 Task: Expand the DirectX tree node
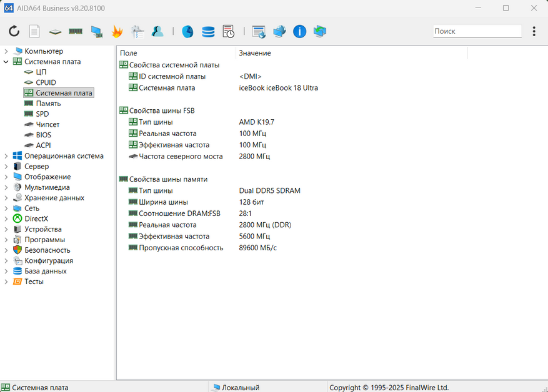(6, 219)
